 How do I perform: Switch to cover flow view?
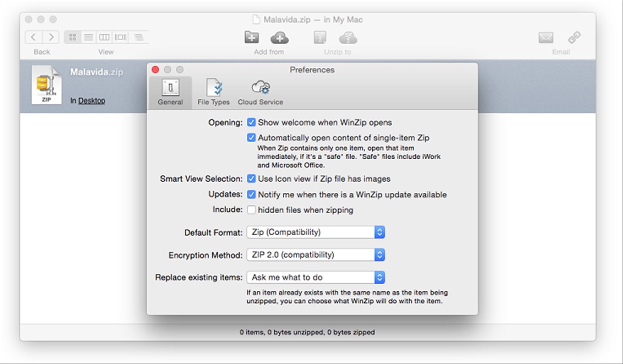point(121,37)
